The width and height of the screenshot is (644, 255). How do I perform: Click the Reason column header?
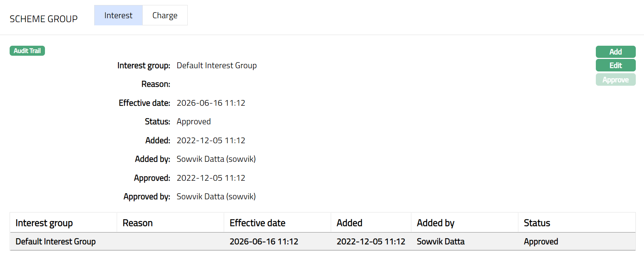pos(138,223)
